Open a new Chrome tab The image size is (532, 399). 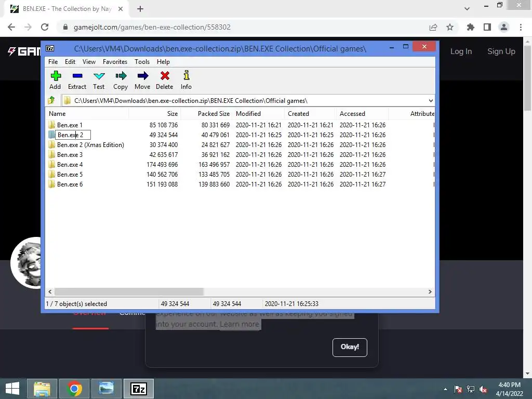(x=140, y=9)
